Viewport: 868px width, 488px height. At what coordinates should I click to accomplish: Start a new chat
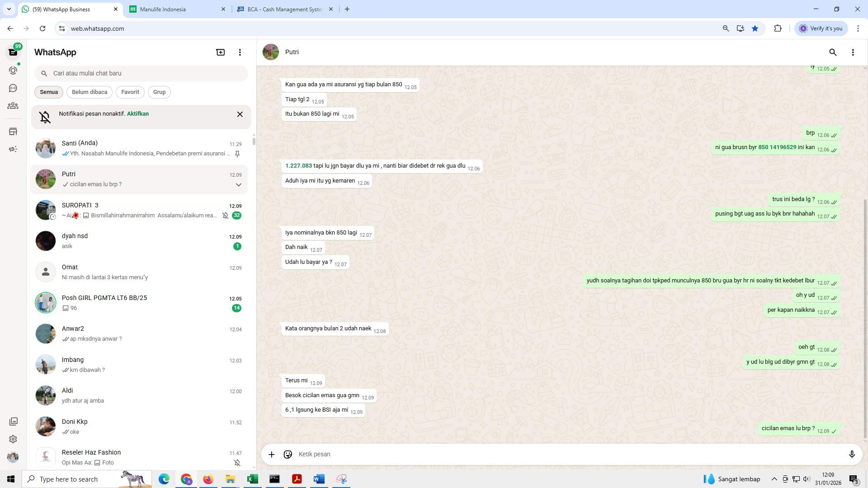pyautogui.click(x=220, y=52)
